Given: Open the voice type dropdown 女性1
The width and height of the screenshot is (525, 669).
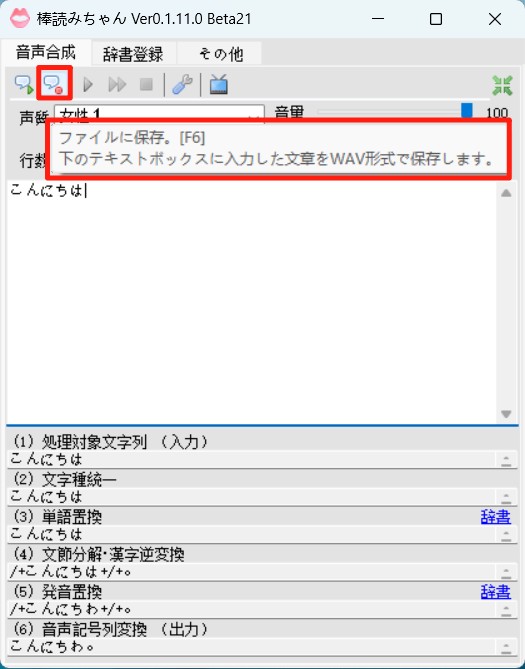Looking at the screenshot, I should coord(159,113).
